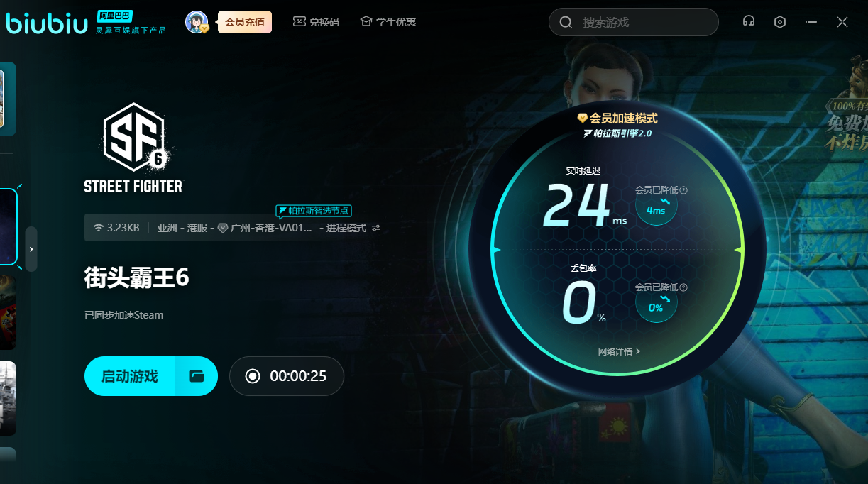
Task: Expand the game sidebar with arrow handle
Action: 31,249
